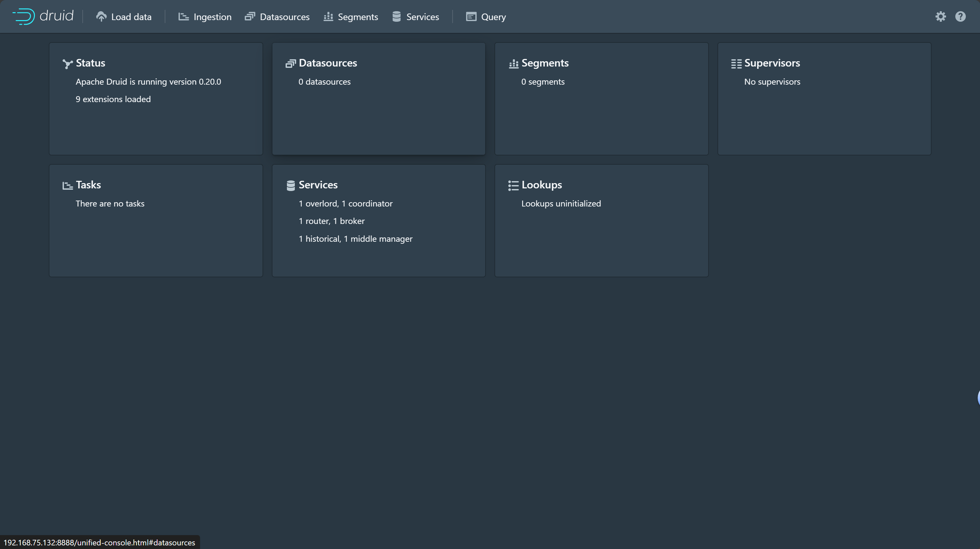Click the Ingestion gantt icon in navbar

coord(184,16)
